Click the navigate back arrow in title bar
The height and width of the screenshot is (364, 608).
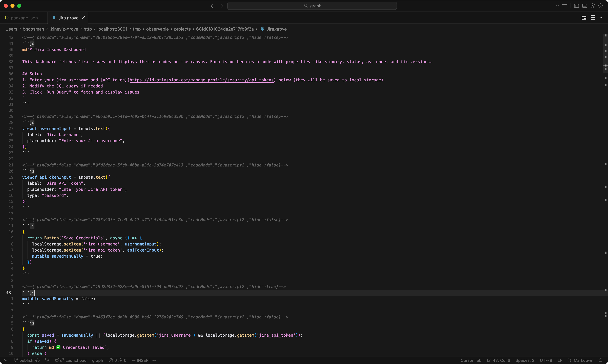pyautogui.click(x=213, y=6)
